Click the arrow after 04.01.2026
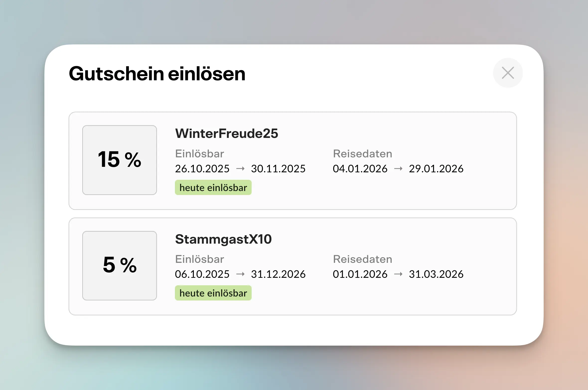 click(398, 169)
